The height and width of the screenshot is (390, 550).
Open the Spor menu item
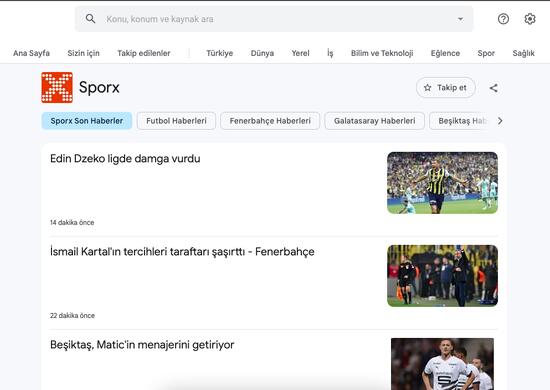click(x=486, y=53)
